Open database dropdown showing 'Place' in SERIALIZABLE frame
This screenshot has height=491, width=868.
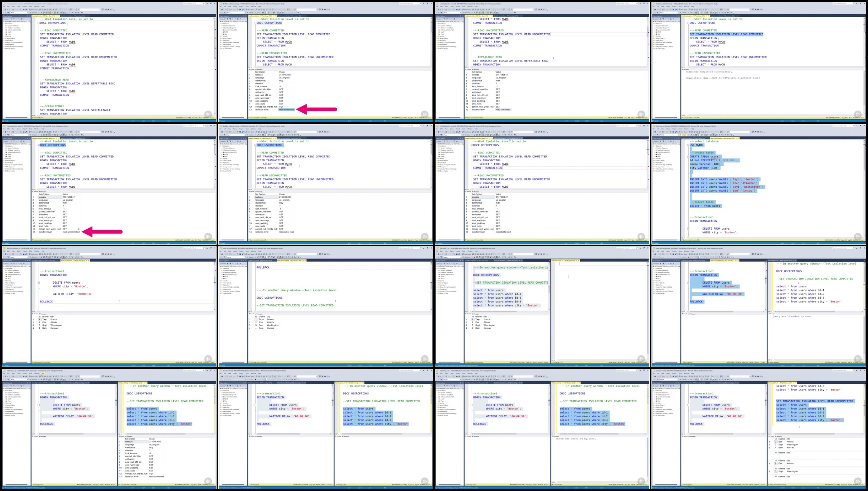click(x=19, y=13)
